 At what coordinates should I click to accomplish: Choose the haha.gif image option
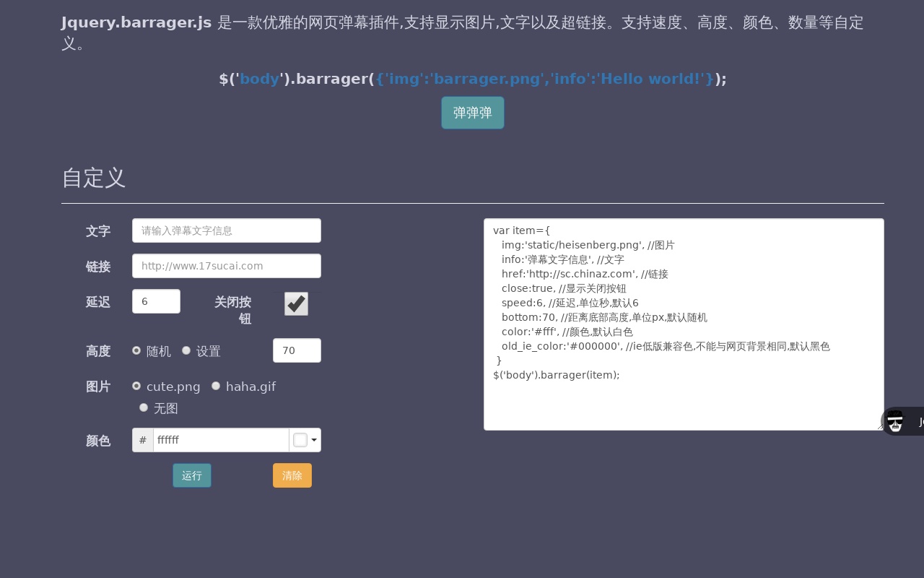216,386
